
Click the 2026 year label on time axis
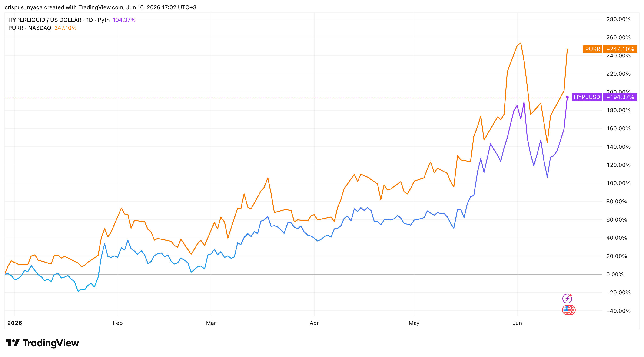point(15,323)
